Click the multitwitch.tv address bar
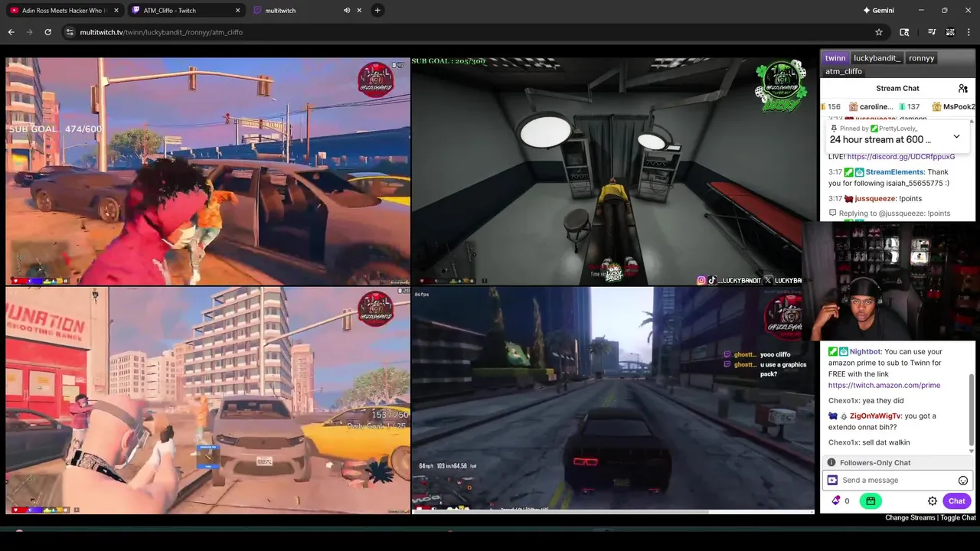Image resolution: width=980 pixels, height=551 pixels. pos(475,32)
